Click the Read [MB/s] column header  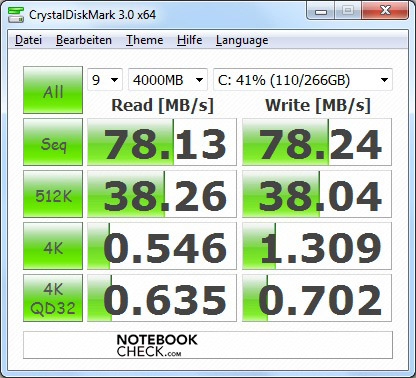pos(162,106)
